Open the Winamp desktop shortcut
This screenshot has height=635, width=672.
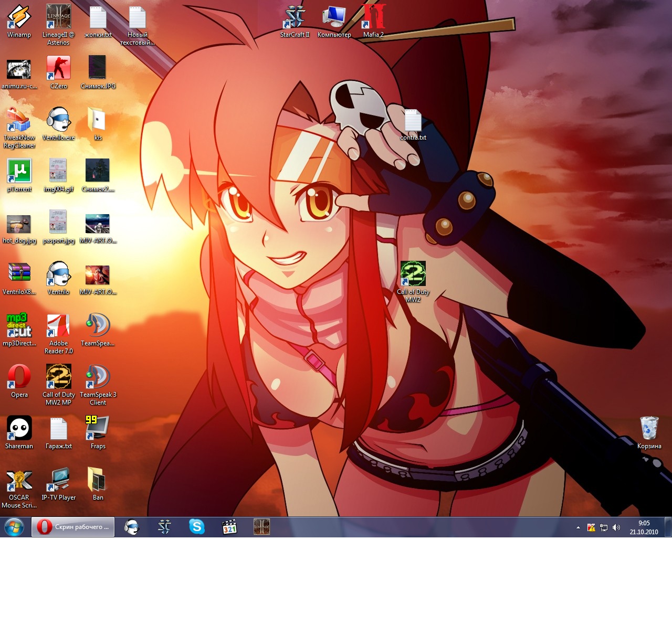19,18
